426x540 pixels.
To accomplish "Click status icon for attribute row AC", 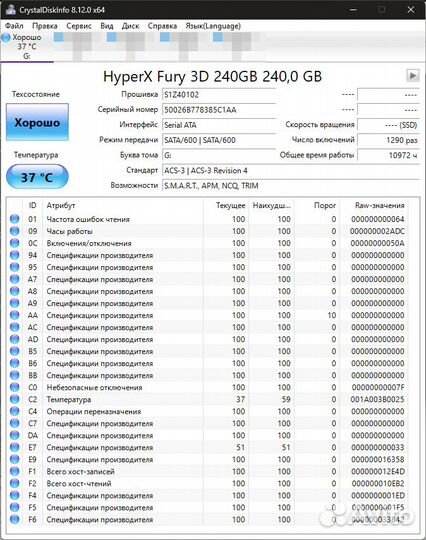I will coord(14,327).
